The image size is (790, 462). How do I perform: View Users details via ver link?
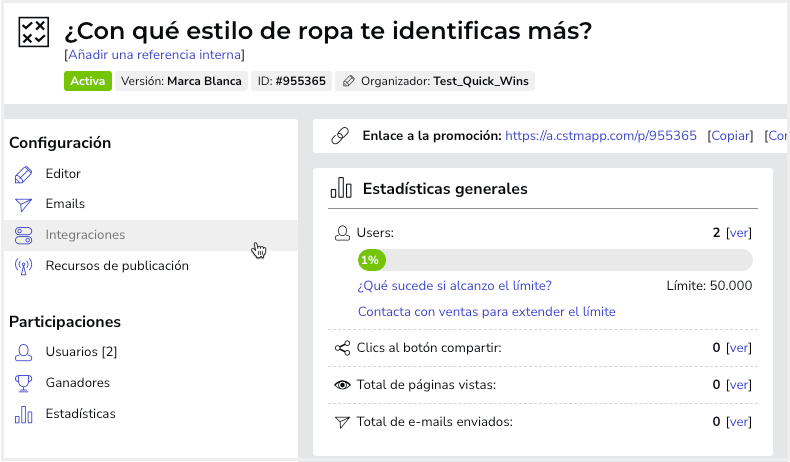coord(739,233)
